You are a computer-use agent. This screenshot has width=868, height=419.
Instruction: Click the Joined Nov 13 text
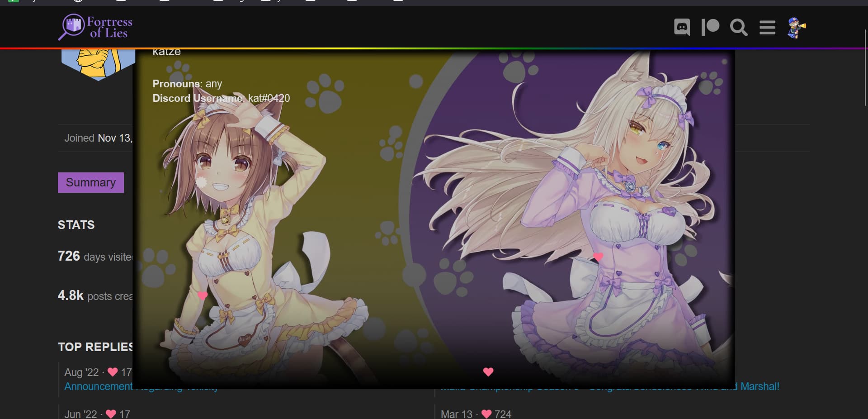click(98, 138)
